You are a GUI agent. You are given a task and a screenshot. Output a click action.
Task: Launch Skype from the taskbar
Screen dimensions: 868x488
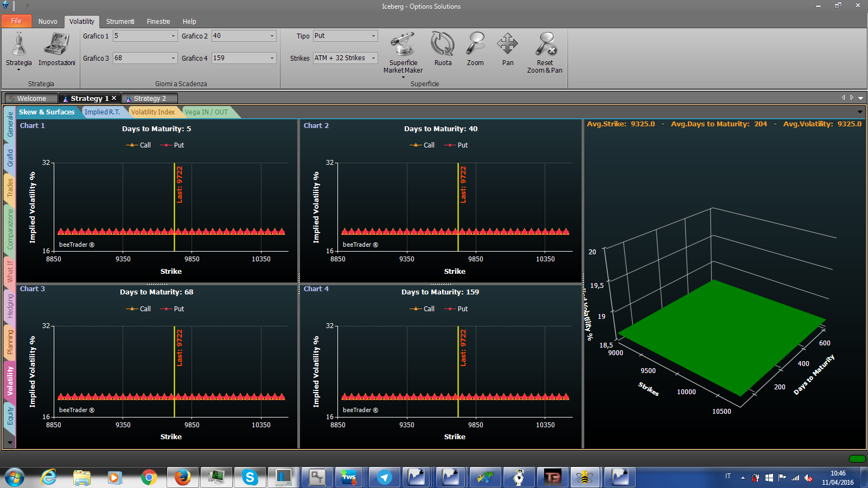pos(250,477)
